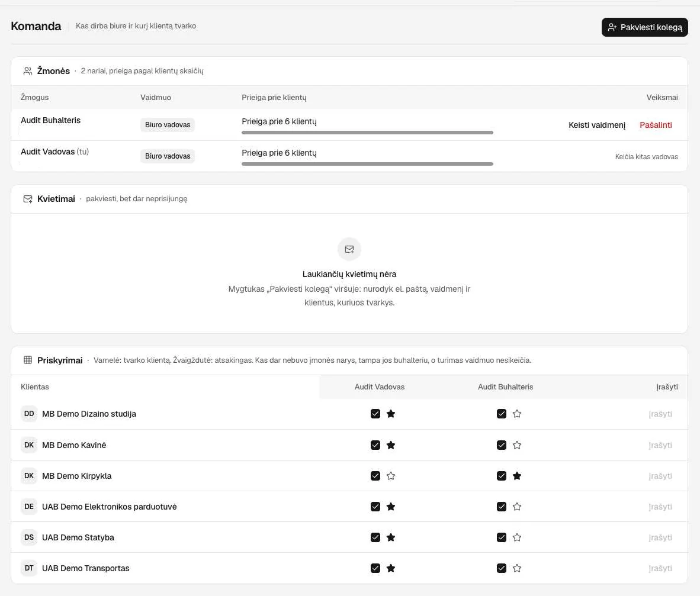This screenshot has width=700, height=596.
Task: Click the Komanda page title
Action: [x=36, y=26]
